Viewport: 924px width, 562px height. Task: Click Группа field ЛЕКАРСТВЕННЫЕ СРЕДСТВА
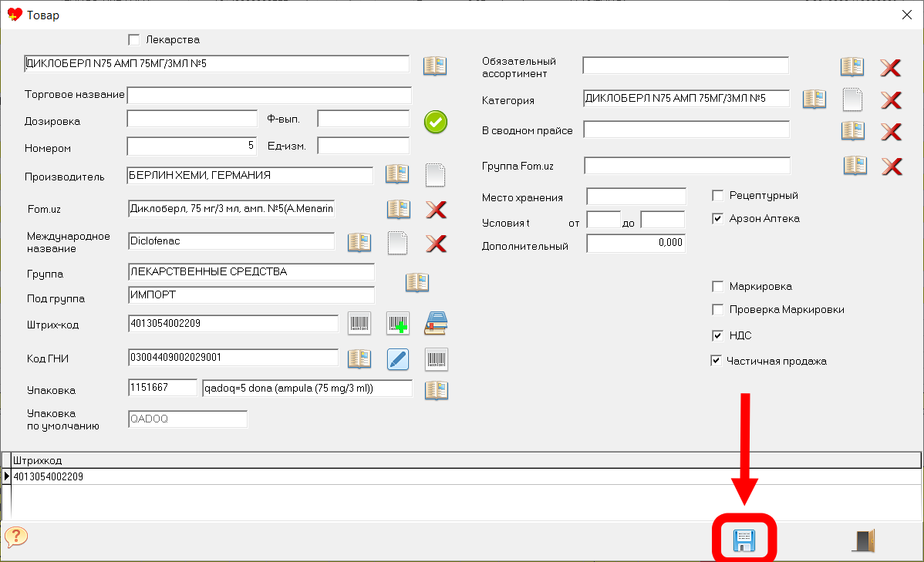[251, 271]
